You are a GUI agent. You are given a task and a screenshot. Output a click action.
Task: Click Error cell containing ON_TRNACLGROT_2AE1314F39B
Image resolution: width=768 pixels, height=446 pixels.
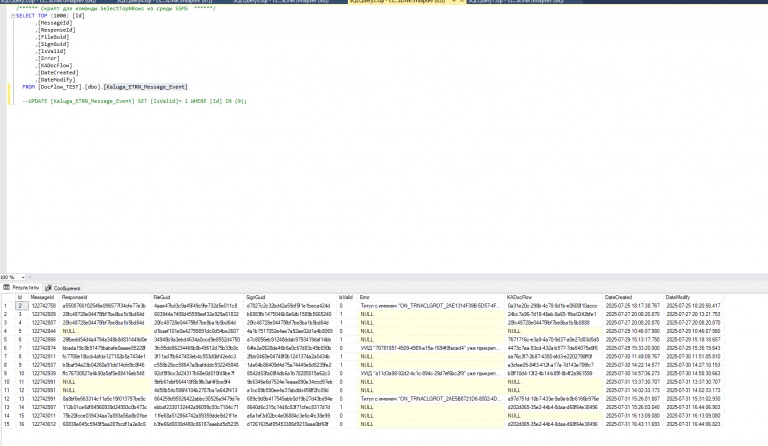click(432, 305)
